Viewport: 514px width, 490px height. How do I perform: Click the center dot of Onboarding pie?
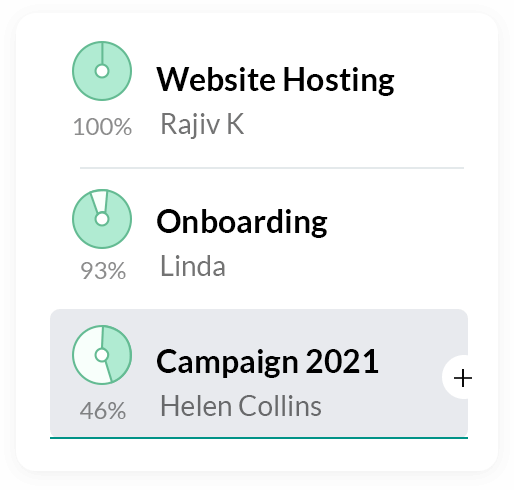click(102, 219)
